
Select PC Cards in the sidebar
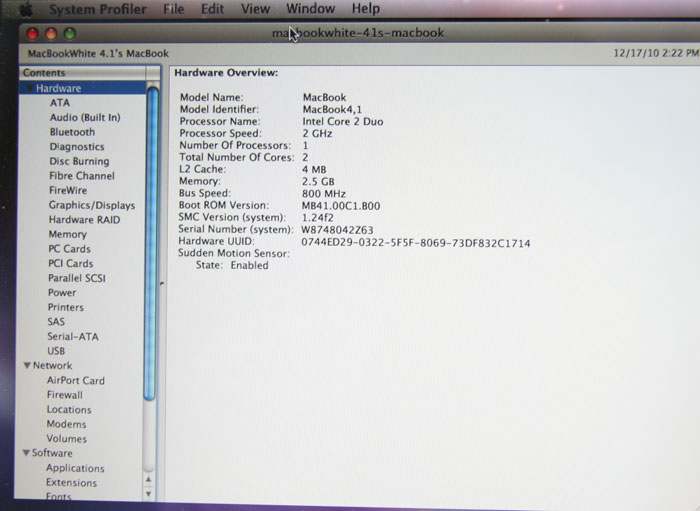pyautogui.click(x=69, y=249)
